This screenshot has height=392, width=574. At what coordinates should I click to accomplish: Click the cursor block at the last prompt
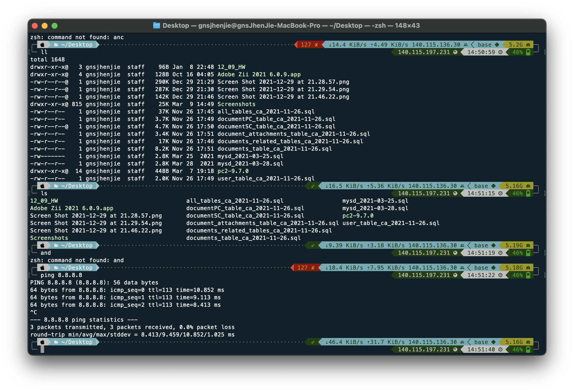click(43, 350)
